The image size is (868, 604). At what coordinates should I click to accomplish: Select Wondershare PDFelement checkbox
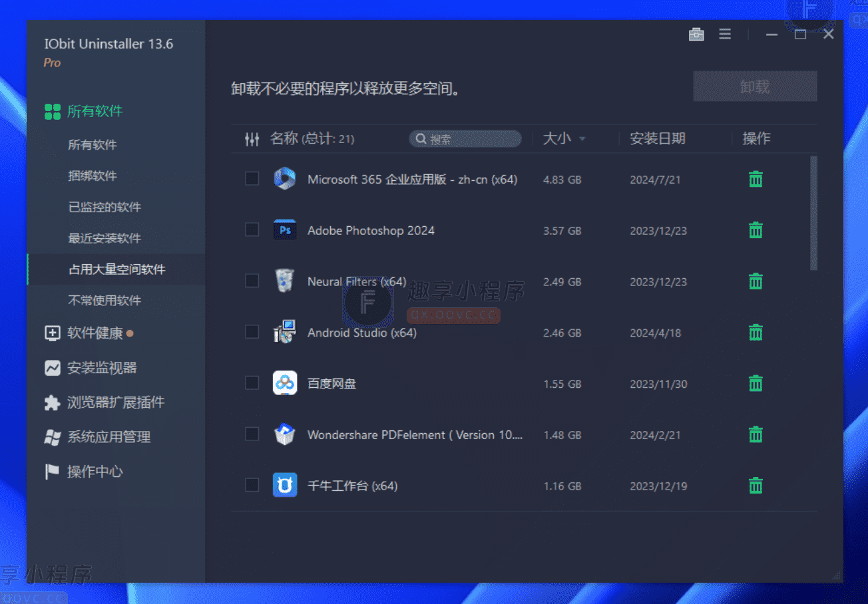pyautogui.click(x=252, y=434)
